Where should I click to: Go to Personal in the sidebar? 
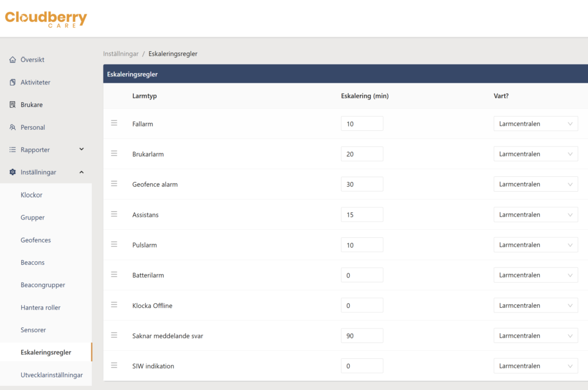(x=33, y=127)
